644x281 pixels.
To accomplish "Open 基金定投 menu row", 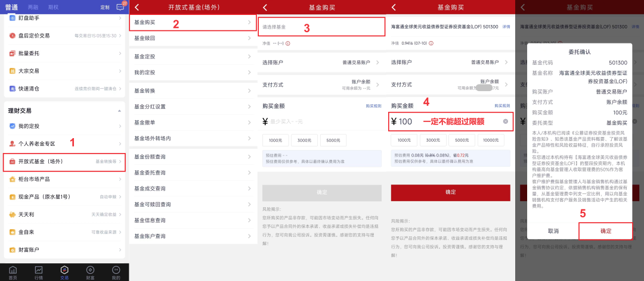I will pyautogui.click(x=193, y=57).
